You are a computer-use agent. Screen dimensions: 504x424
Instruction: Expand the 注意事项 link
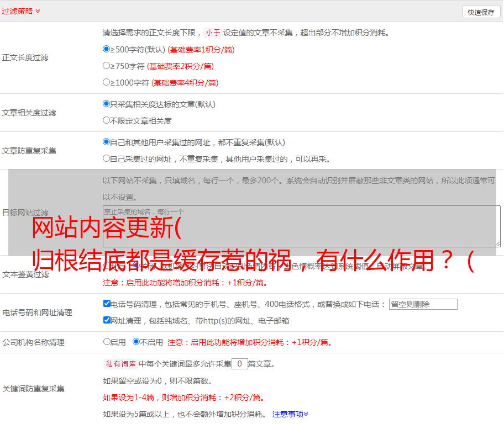point(290,414)
